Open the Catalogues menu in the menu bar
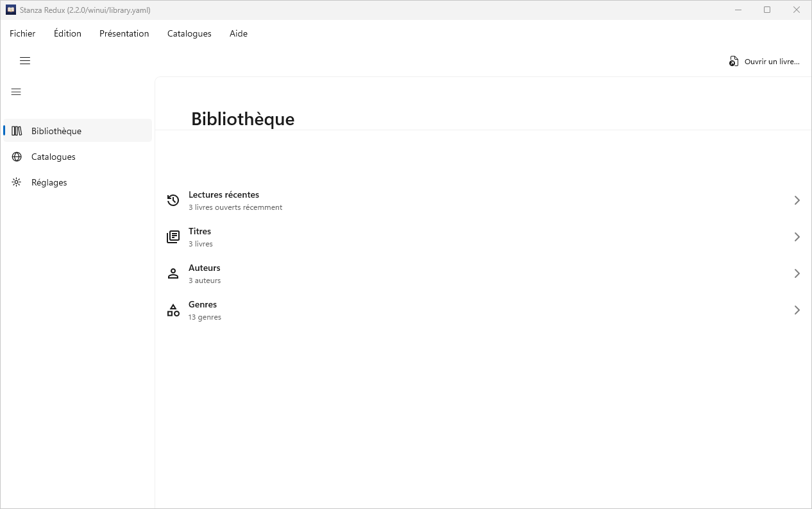 coord(189,33)
